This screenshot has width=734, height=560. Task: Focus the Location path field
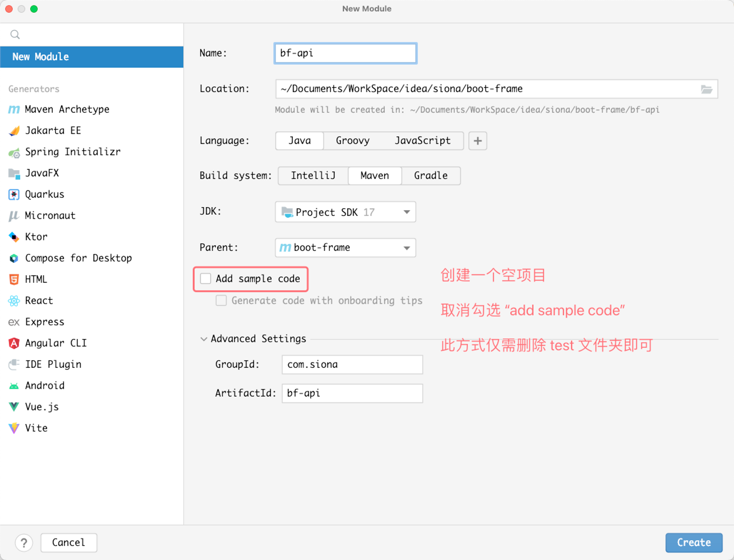[x=497, y=89]
